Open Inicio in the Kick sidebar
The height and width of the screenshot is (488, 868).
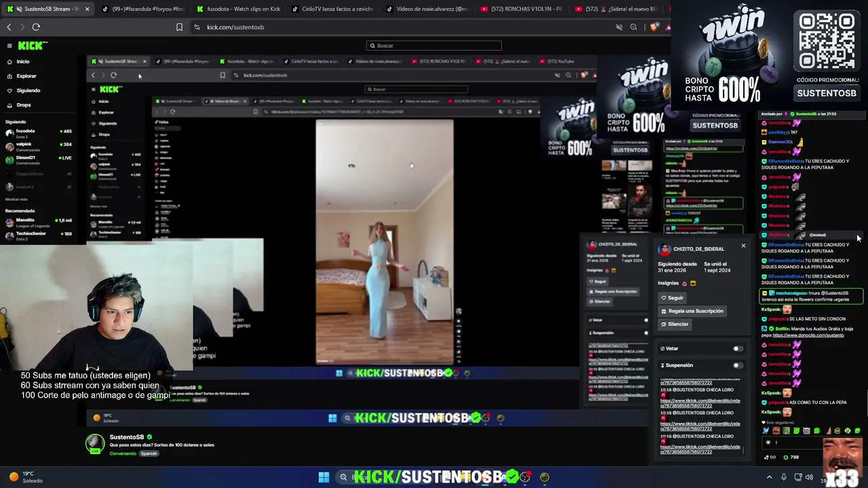(23, 62)
